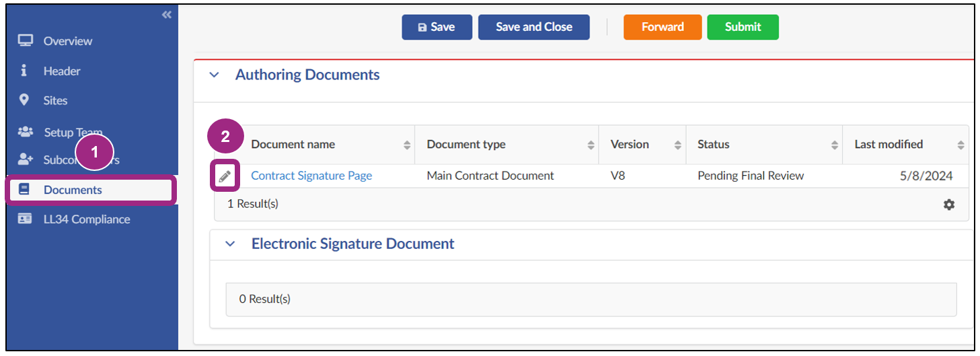Click Save and Close button
Image resolution: width=980 pixels, height=356 pixels.
tap(534, 28)
